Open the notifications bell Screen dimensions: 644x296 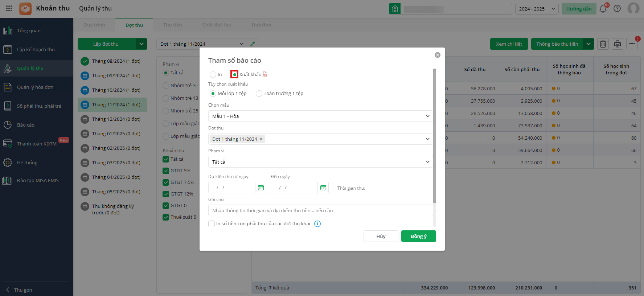point(603,9)
